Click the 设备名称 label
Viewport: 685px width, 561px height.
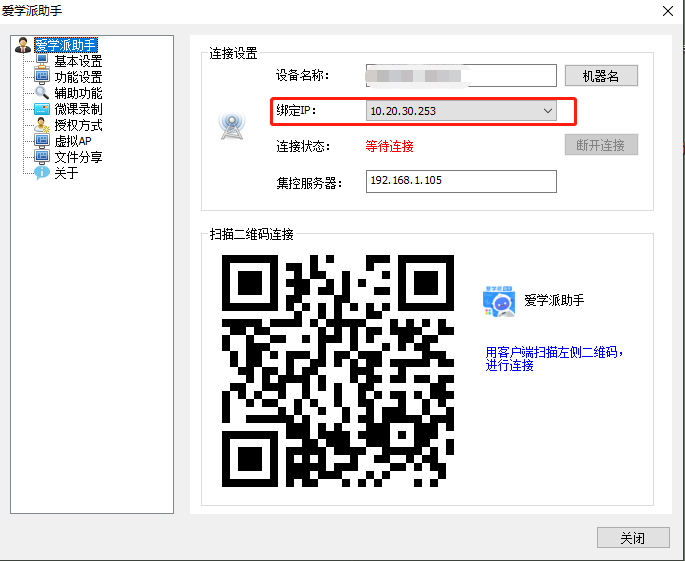(302, 75)
